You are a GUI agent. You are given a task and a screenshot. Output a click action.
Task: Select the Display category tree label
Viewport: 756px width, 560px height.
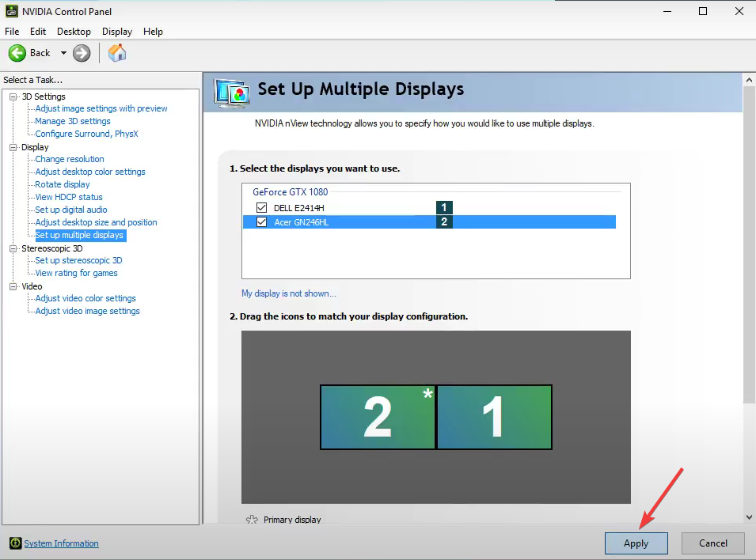tap(35, 147)
